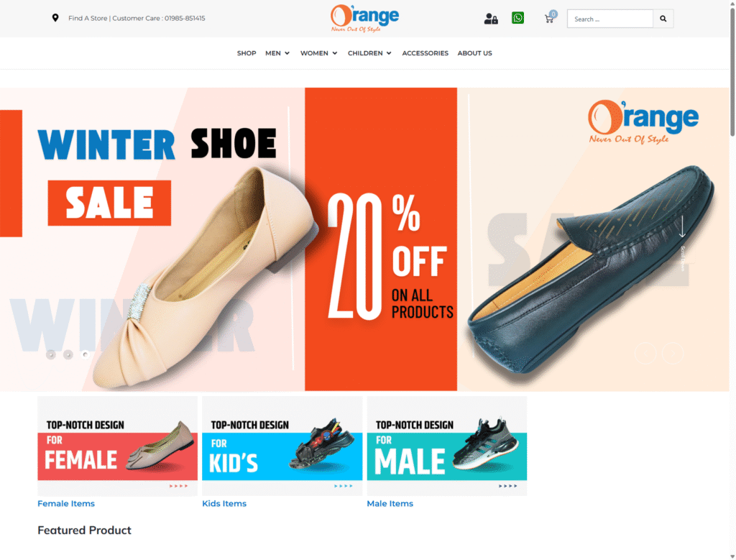Open the Female Items link
736x560 pixels.
66,503
